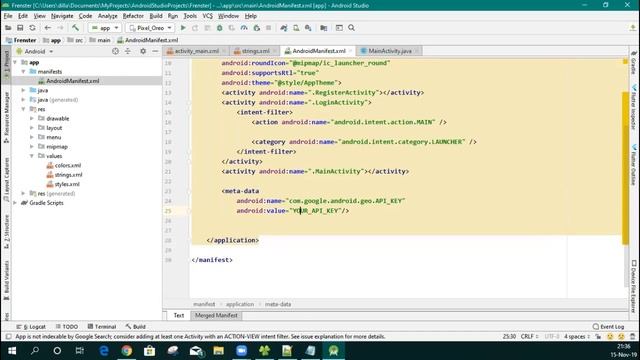Image resolution: width=640 pixels, height=360 pixels.
Task: Click Collapse All icon in Project panel
Action: [x=128, y=51]
